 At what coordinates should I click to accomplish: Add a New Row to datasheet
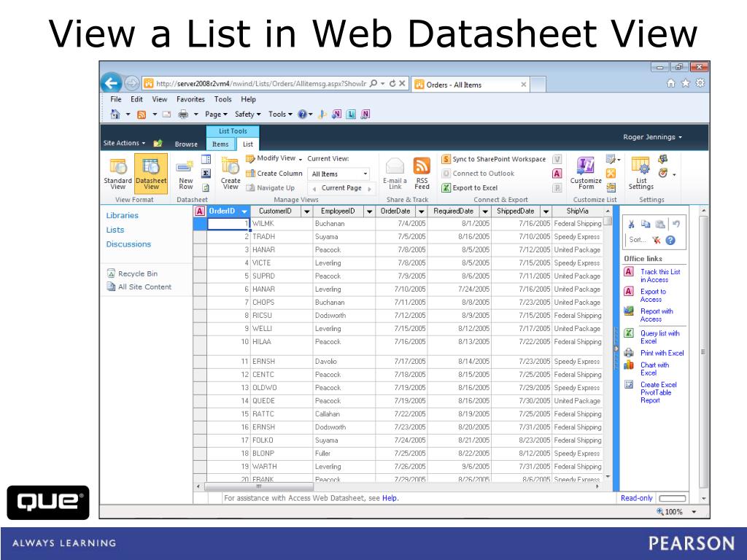coord(185,175)
